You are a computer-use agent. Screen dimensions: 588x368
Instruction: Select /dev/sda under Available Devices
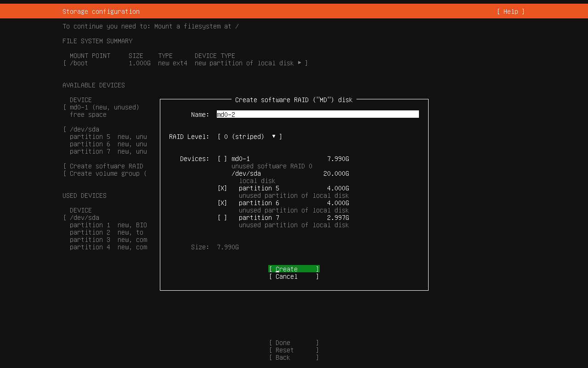(x=84, y=129)
